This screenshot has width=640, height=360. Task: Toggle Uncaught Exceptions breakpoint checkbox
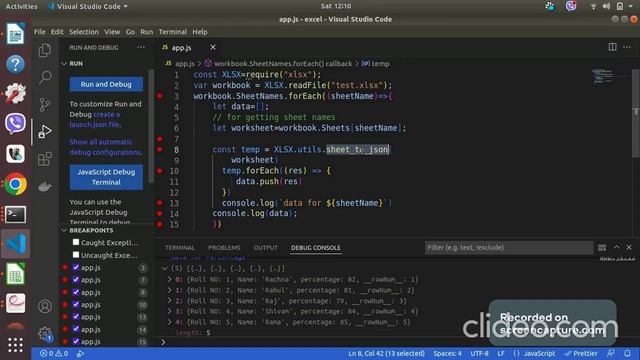click(x=76, y=255)
